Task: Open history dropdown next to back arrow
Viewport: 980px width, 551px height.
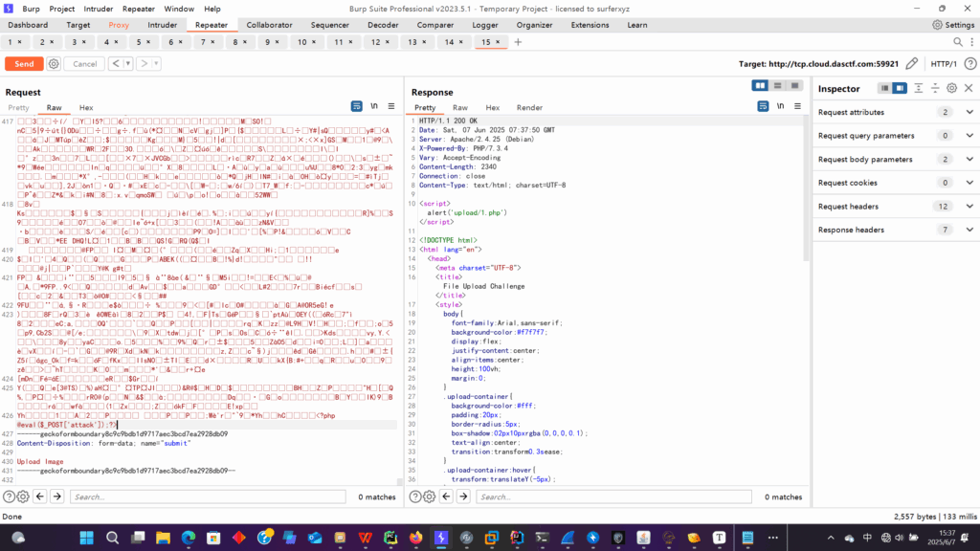Action: (128, 64)
